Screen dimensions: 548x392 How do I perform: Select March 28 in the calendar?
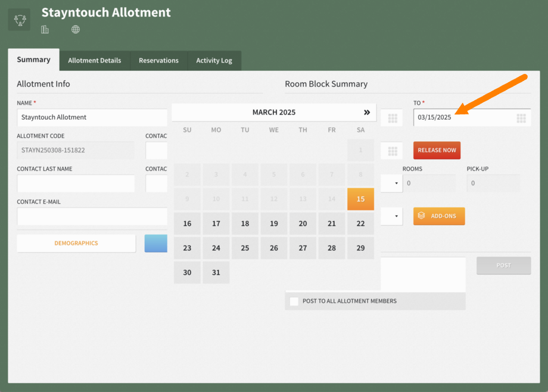pyautogui.click(x=332, y=248)
